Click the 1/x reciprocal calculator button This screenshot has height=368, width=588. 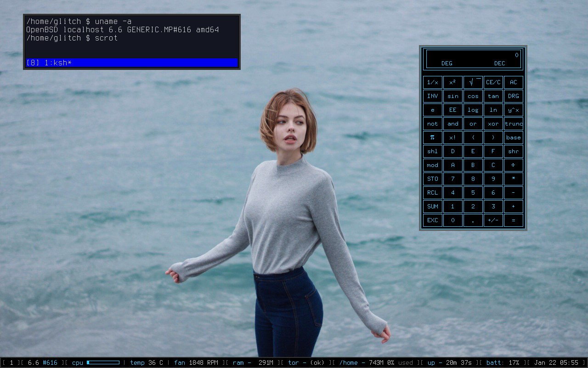pos(433,82)
